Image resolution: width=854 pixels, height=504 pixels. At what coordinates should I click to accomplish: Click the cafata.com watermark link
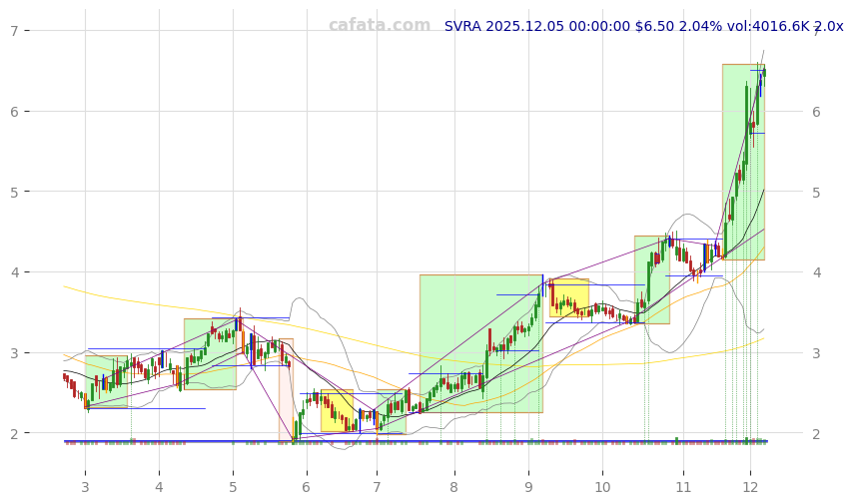(380, 26)
